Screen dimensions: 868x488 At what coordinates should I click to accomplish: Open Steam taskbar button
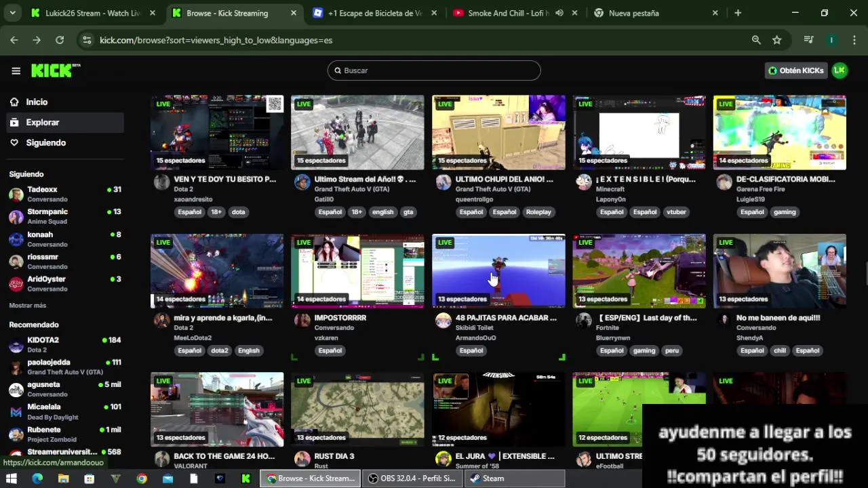514,479
